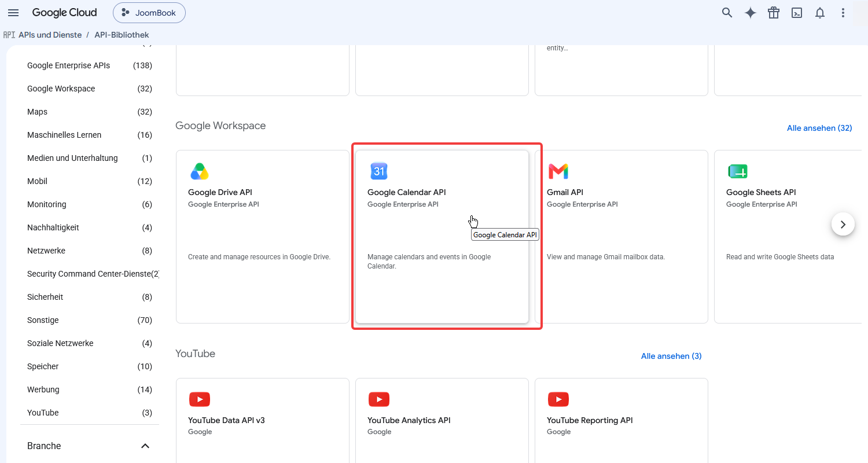Open the Gmail API card title
Image resolution: width=868 pixels, height=463 pixels.
click(565, 192)
